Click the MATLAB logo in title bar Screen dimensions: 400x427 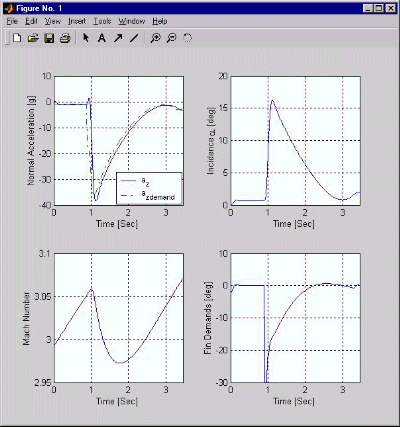pyautogui.click(x=9, y=8)
